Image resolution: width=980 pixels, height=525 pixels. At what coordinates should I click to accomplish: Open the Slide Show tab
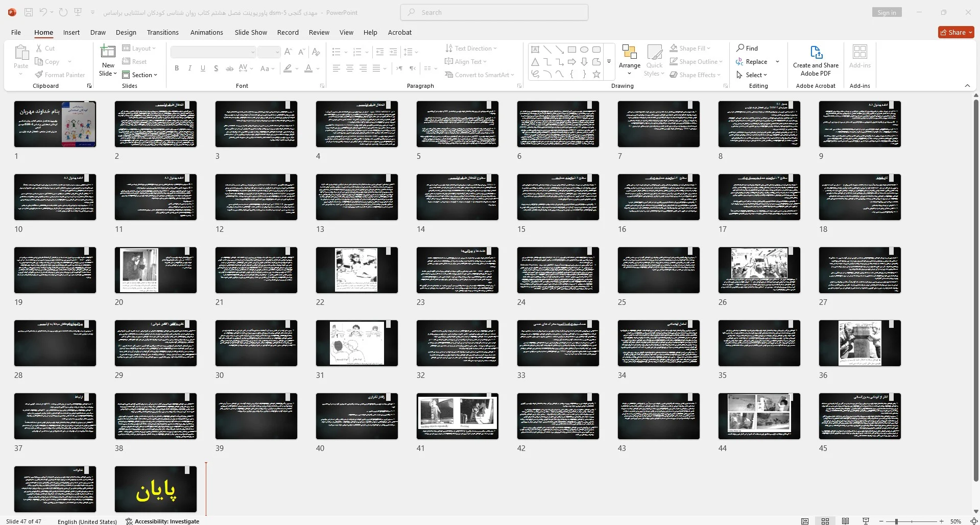(x=251, y=32)
